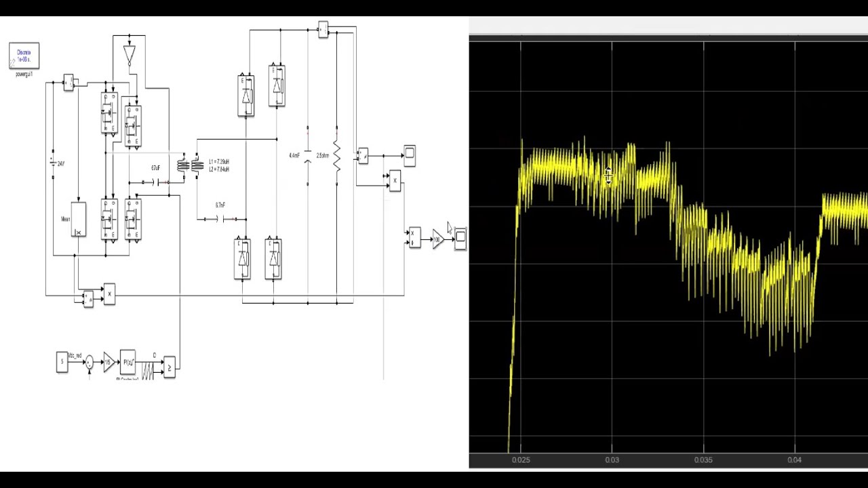Select the Gain 100 triangle block
The width and height of the screenshot is (868, 488).
438,239
